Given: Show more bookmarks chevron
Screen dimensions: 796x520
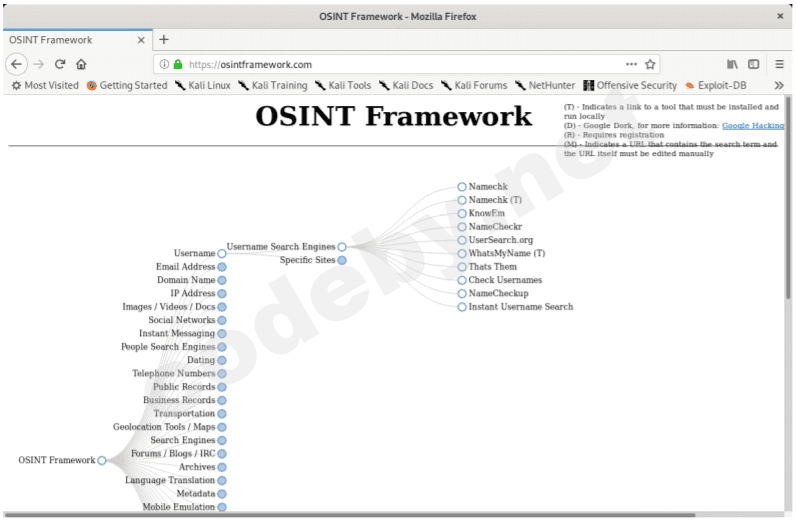Looking at the screenshot, I should click(779, 85).
